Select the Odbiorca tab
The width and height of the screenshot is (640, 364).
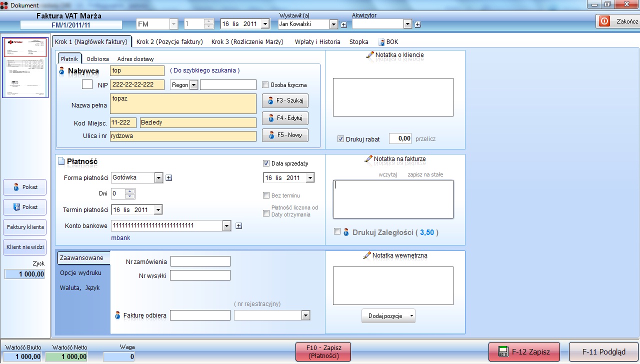click(97, 59)
